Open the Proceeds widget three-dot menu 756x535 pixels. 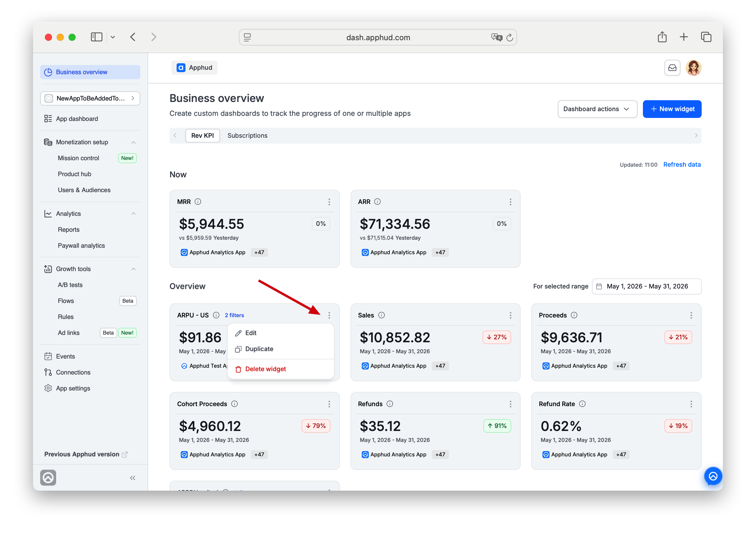tap(691, 315)
